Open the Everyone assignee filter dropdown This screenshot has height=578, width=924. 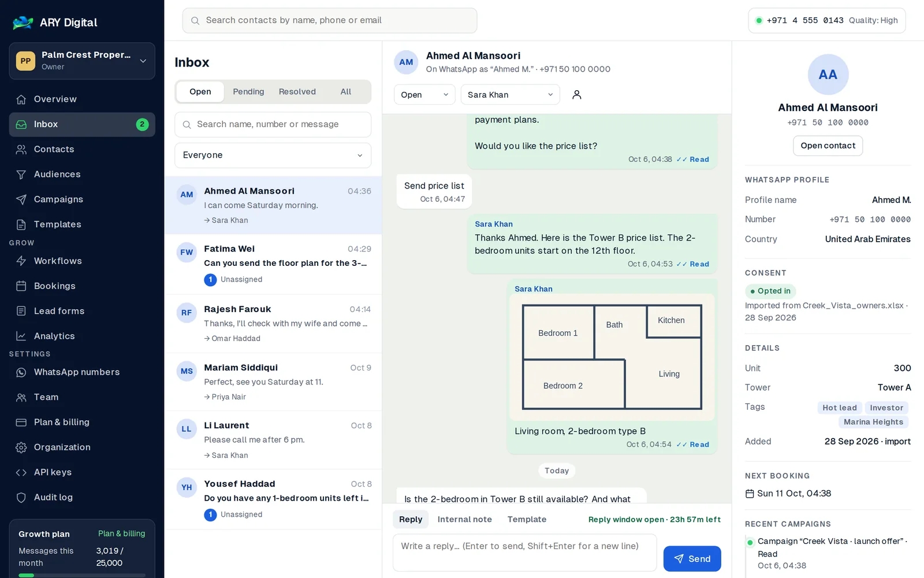[x=273, y=155]
